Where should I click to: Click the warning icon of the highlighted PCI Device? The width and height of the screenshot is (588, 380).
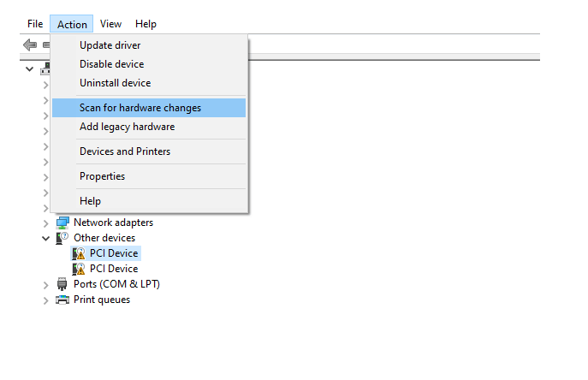[x=79, y=253]
